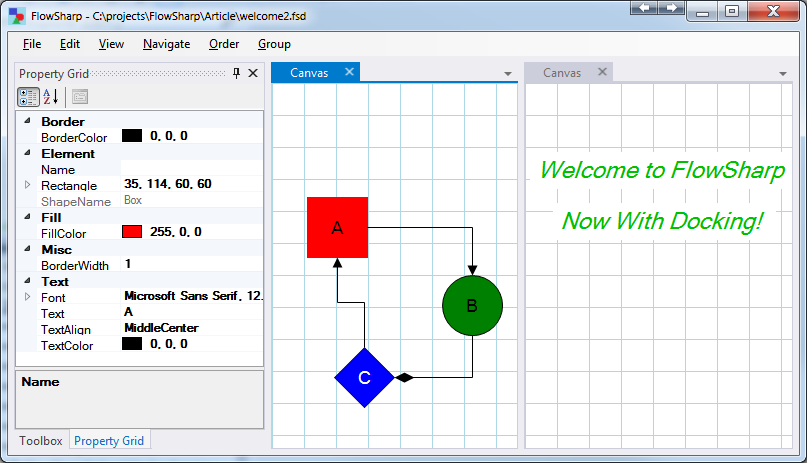Image resolution: width=807 pixels, height=463 pixels.
Task: Open the Navigate menu
Action: point(166,44)
